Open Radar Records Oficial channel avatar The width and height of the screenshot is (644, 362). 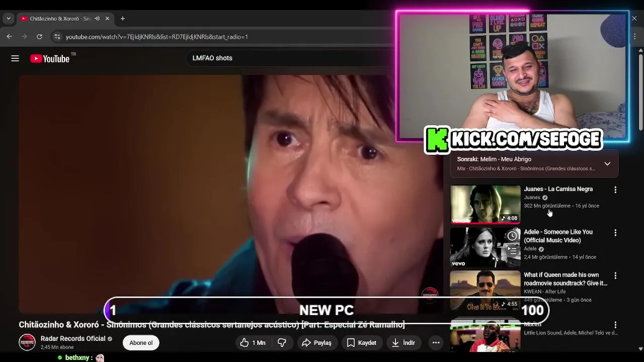27,342
